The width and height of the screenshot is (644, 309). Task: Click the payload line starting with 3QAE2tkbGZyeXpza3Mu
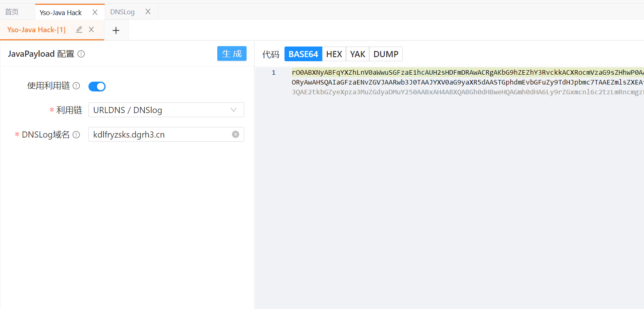click(x=468, y=92)
